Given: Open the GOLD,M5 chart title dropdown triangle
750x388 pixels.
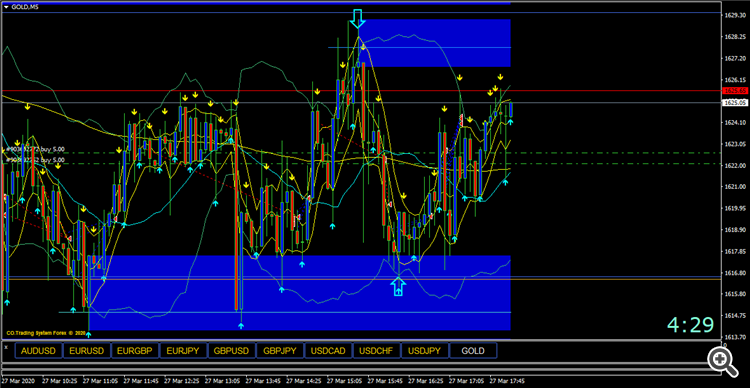Looking at the screenshot, I should 6,6.
